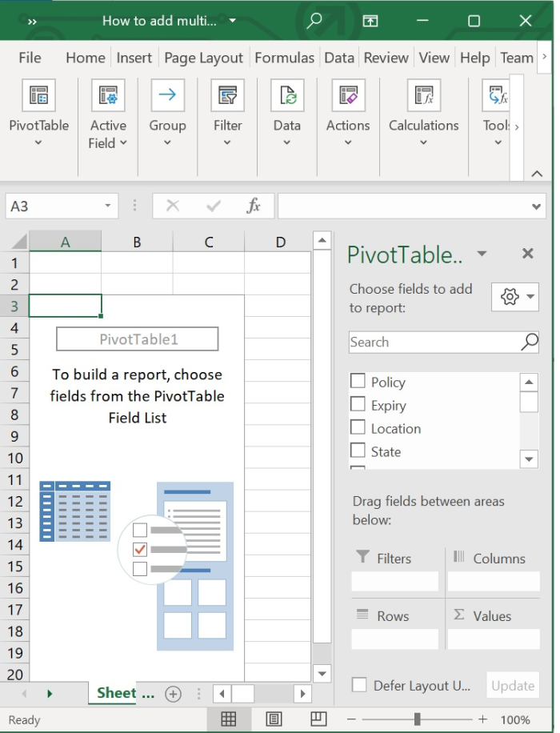This screenshot has height=733, width=560.
Task: Open the Review tab
Action: point(386,58)
